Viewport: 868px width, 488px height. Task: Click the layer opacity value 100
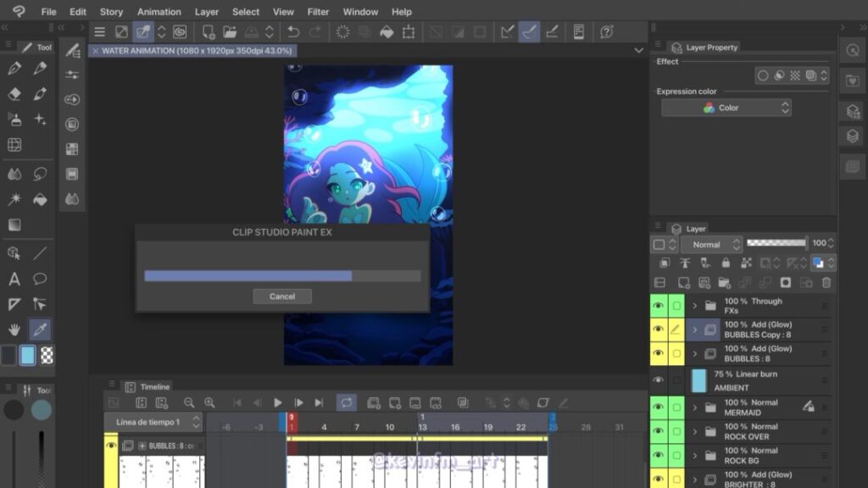[x=819, y=243]
